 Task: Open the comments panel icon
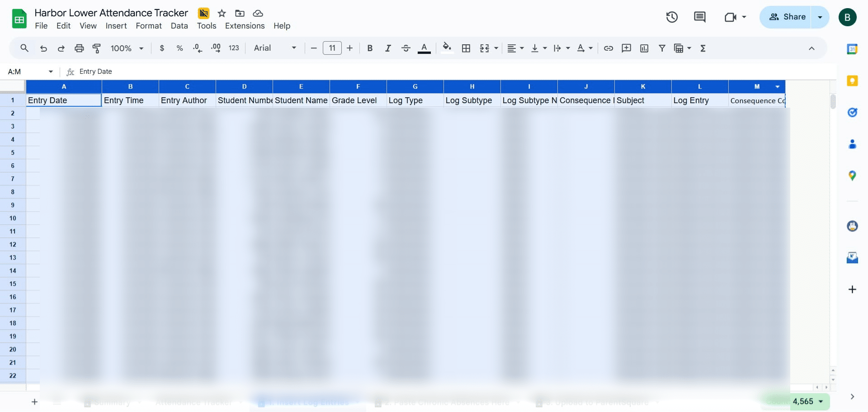coord(699,17)
